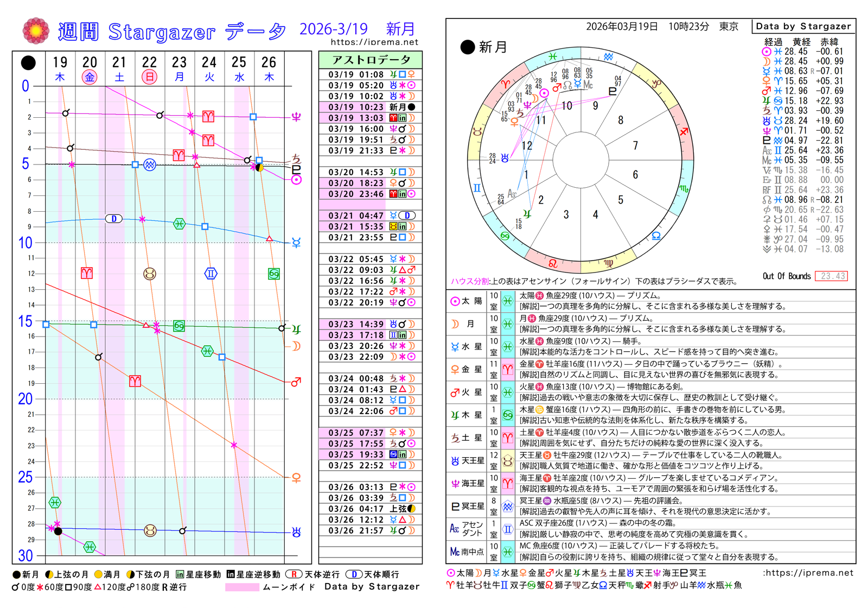
Task: Click the pink Aries cell in the 金星 row
Action: 507,369
